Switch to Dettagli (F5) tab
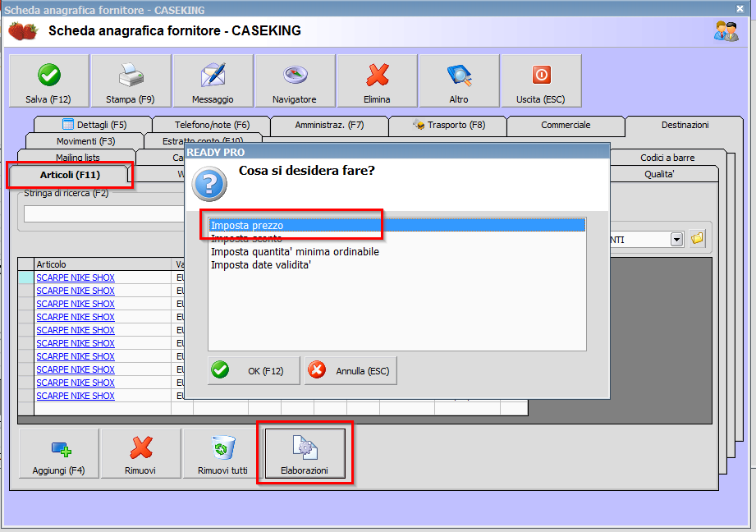Viewport: 756px width, 532px height. click(94, 125)
